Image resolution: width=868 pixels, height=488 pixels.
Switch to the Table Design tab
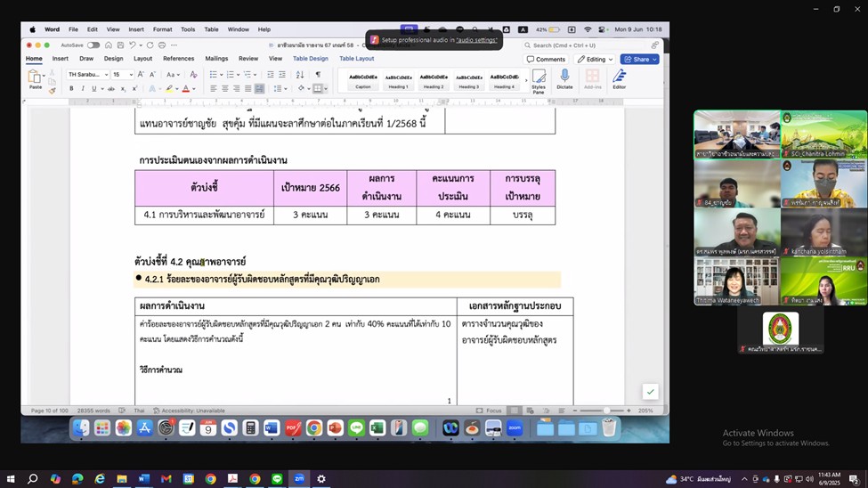point(311,59)
